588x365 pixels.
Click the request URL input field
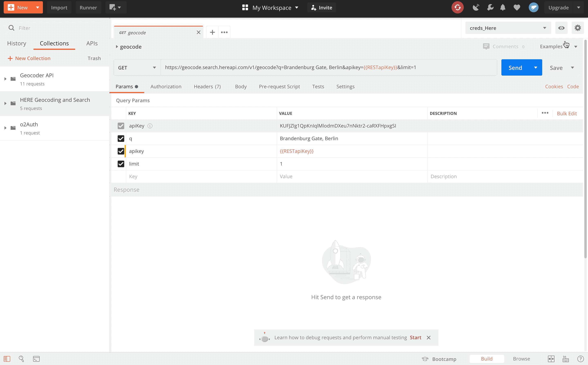pyautogui.click(x=329, y=67)
